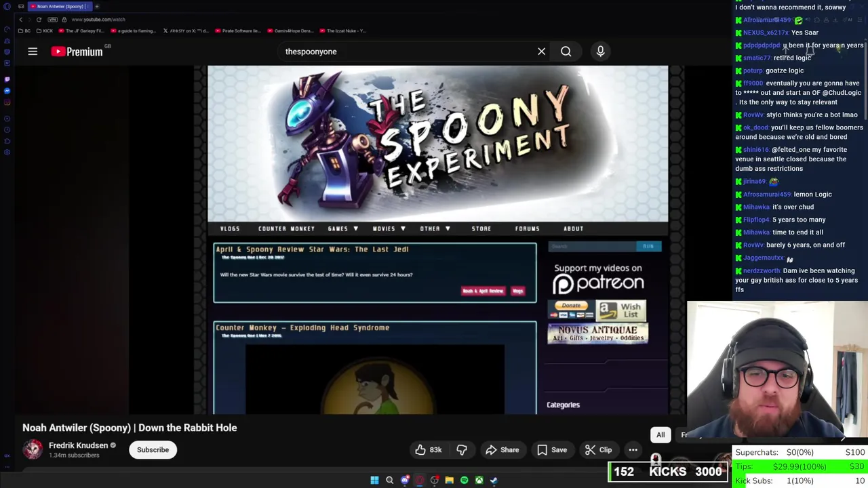Open Fredrik Knudsen channel avatar
The height and width of the screenshot is (488, 868).
pos(33,449)
